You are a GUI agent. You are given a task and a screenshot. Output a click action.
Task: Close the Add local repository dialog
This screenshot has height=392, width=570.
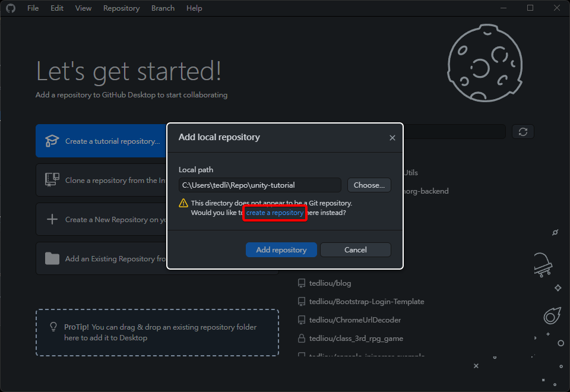(392, 138)
